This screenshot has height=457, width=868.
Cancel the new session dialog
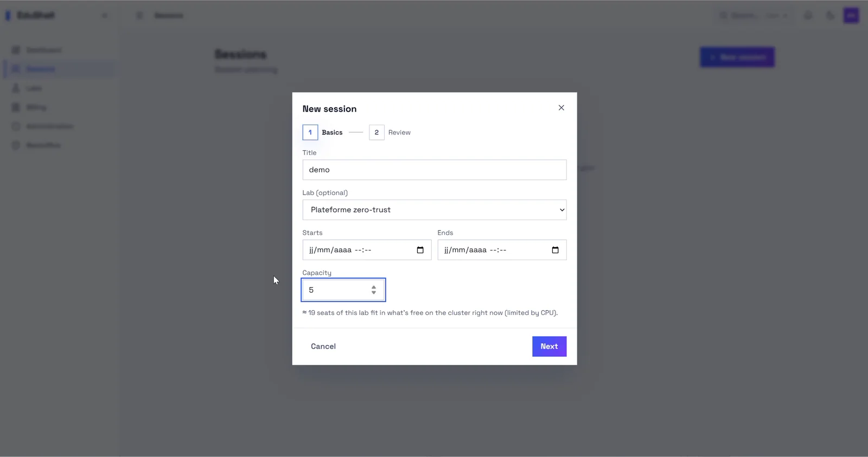tap(323, 346)
